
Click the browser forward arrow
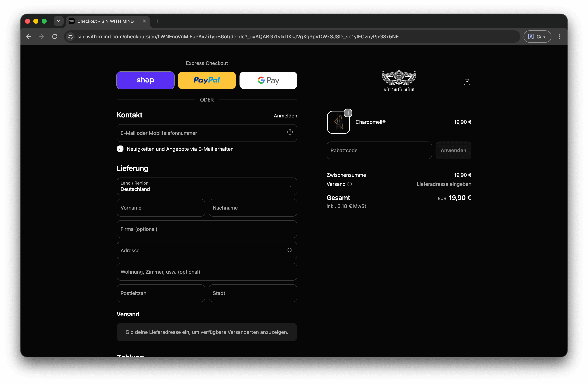41,37
